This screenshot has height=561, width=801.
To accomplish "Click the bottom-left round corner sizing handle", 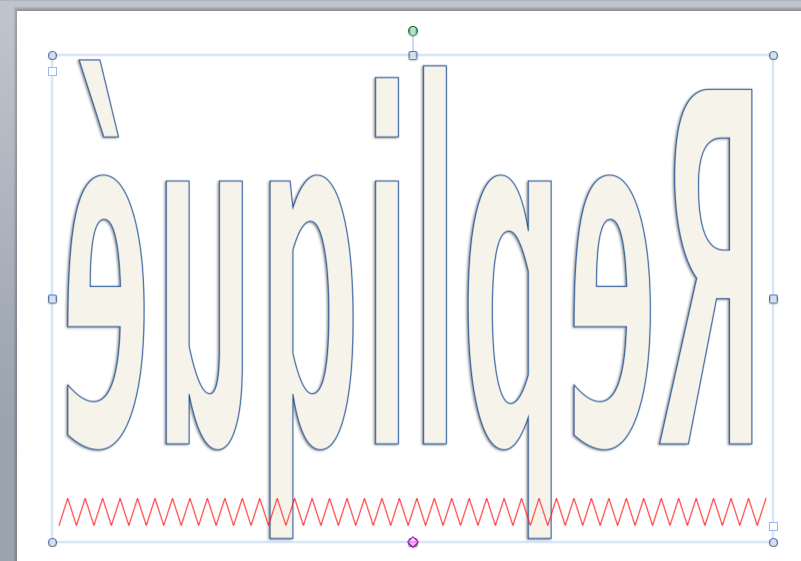I will point(53,542).
